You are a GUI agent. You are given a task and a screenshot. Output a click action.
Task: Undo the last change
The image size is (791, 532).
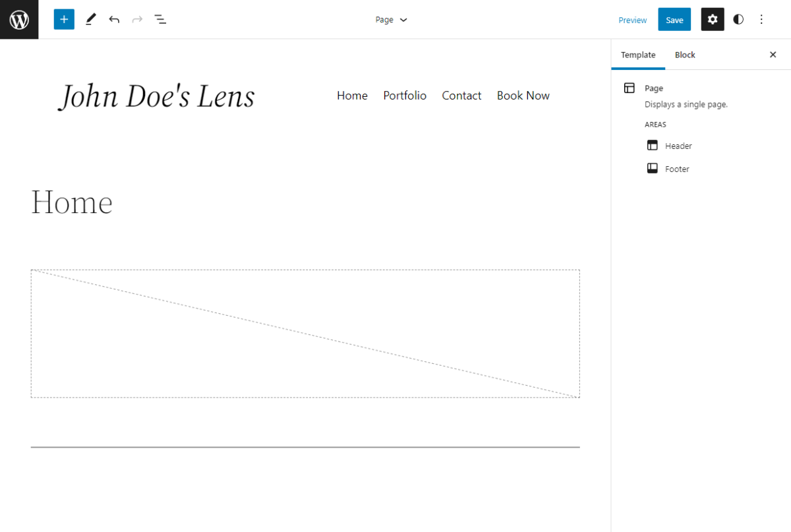114,20
